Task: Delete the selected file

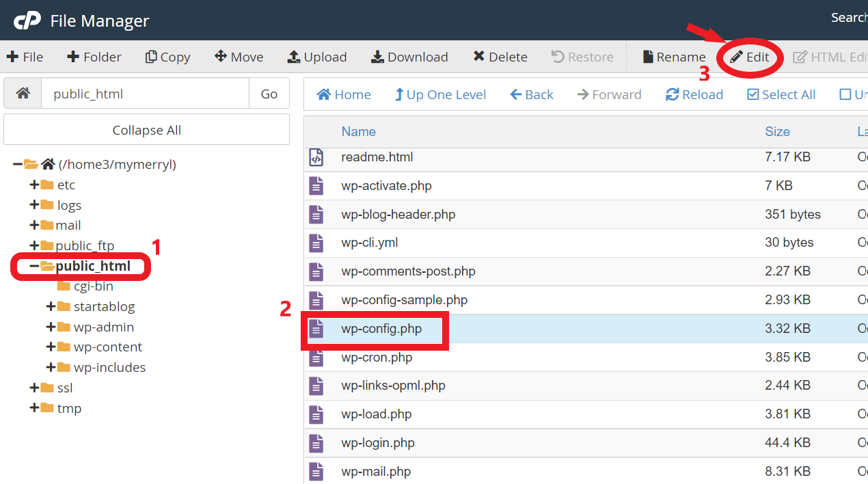Action: point(500,57)
